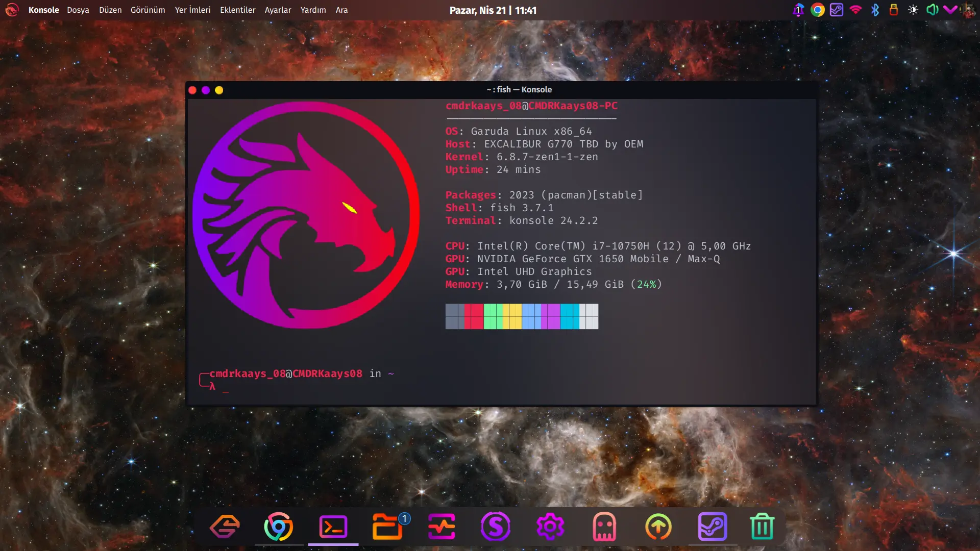
Task: Click the Ara search entry in the menu bar
Action: pos(342,10)
